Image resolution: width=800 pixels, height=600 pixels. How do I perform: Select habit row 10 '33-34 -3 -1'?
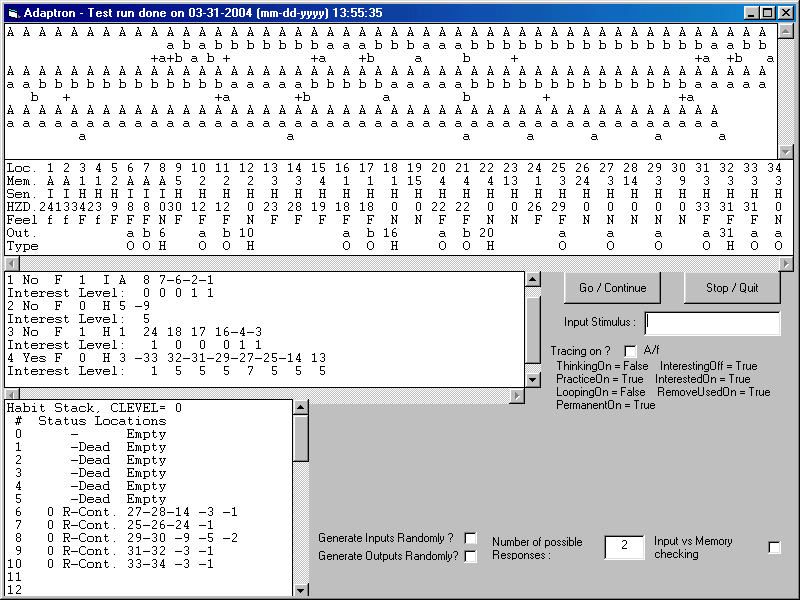[x=111, y=564]
